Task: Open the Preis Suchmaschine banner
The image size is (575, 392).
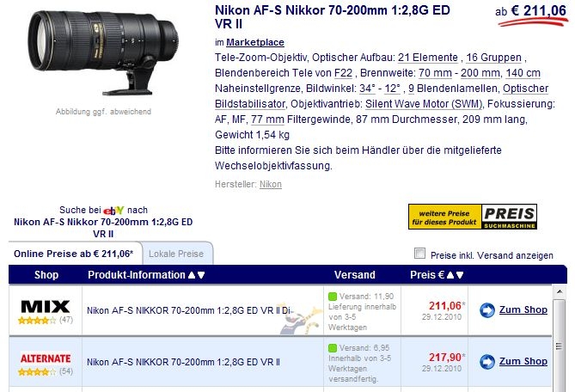Action: (x=473, y=217)
